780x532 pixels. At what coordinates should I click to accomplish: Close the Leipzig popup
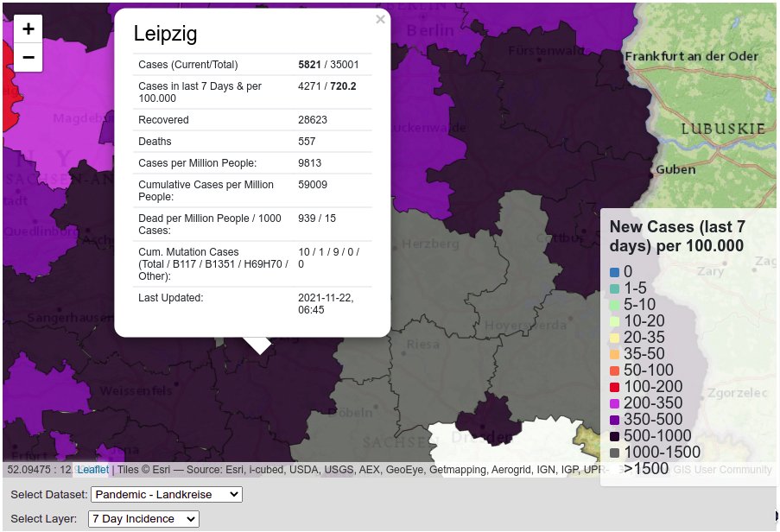[381, 19]
